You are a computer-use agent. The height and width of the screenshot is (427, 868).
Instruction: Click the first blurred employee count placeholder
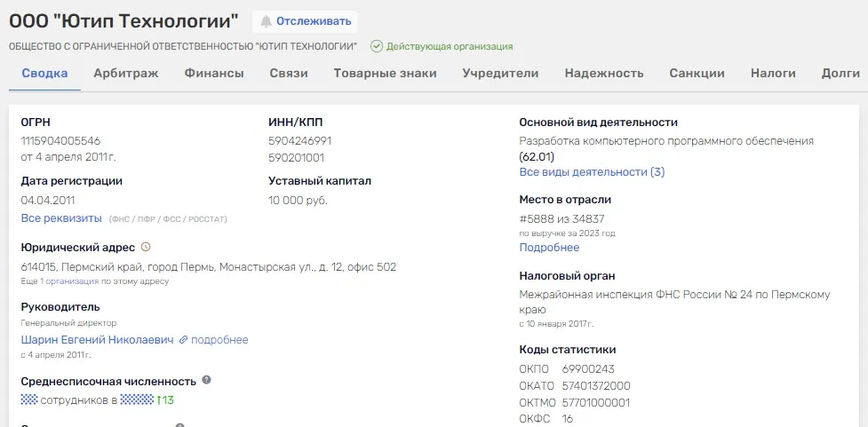tap(28, 399)
